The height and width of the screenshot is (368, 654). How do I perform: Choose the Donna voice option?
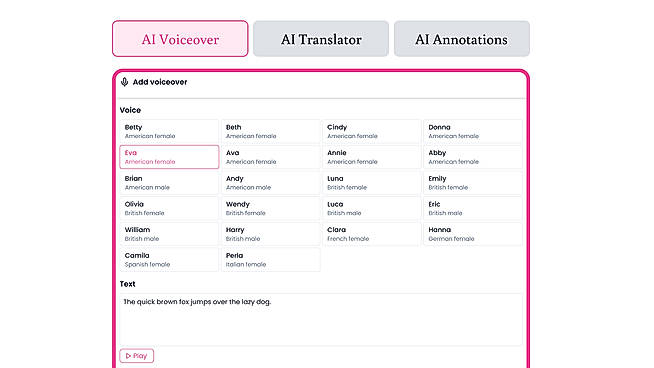(473, 131)
